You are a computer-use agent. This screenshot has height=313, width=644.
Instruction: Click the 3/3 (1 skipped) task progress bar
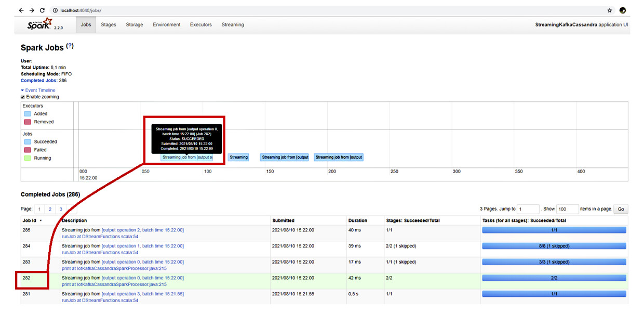coord(554,263)
